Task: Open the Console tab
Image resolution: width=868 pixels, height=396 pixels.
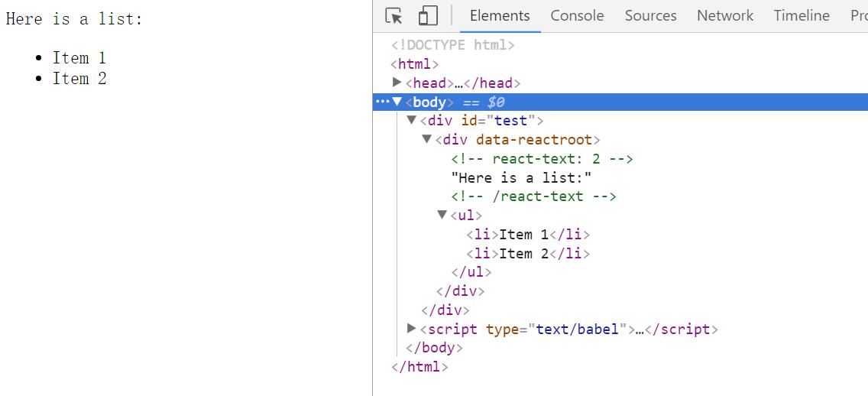Action: point(577,16)
